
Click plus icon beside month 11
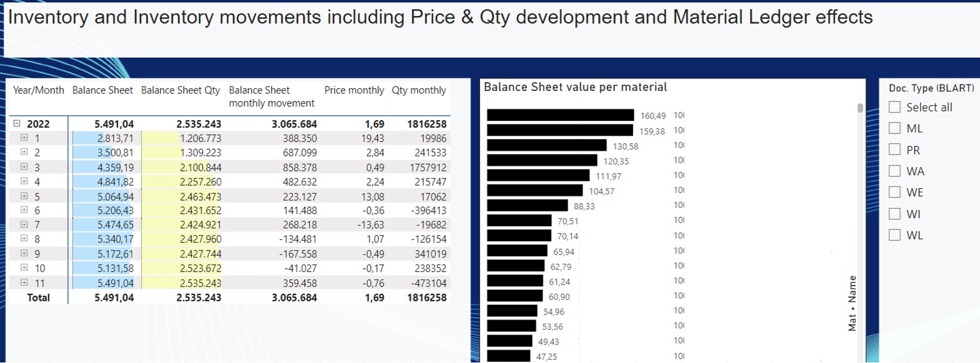24,282
